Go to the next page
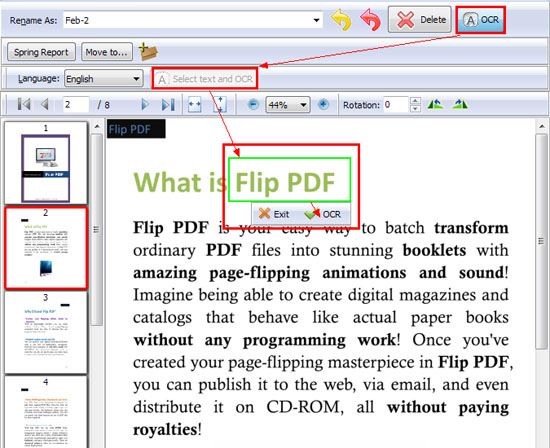The image size is (550, 448). [x=145, y=105]
